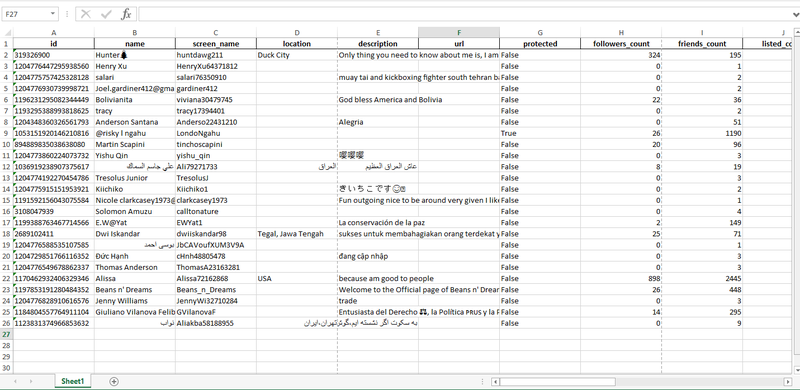Image resolution: width=800 pixels, height=390 pixels.
Task: Click the followers_count value 898
Action: point(621,278)
